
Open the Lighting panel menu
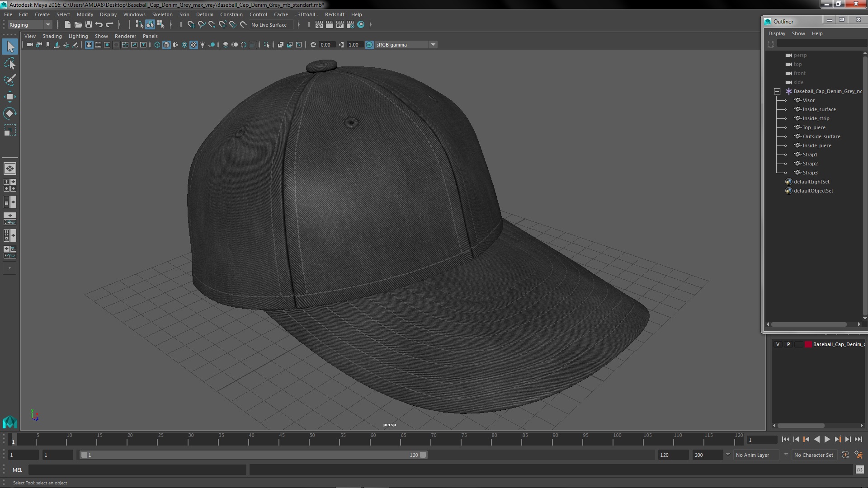78,36
